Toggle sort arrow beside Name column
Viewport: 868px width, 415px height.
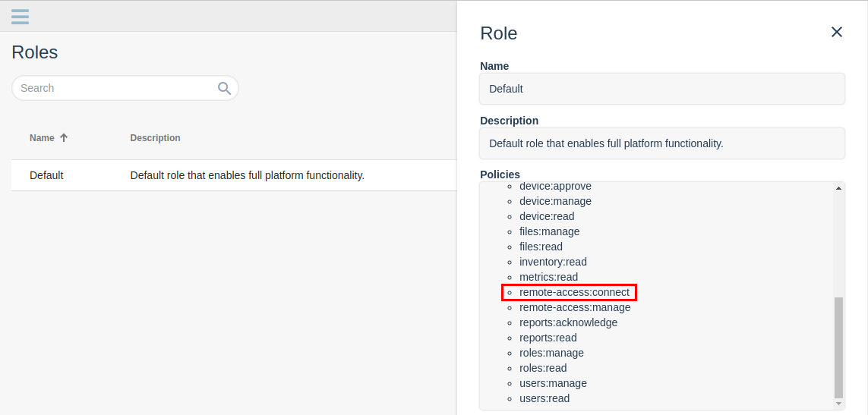coord(64,138)
